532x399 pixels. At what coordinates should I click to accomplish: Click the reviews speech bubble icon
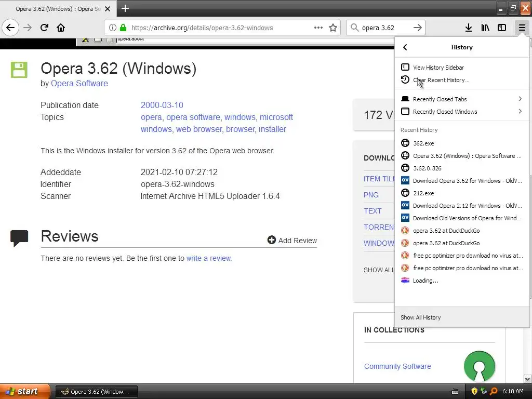[x=19, y=238]
